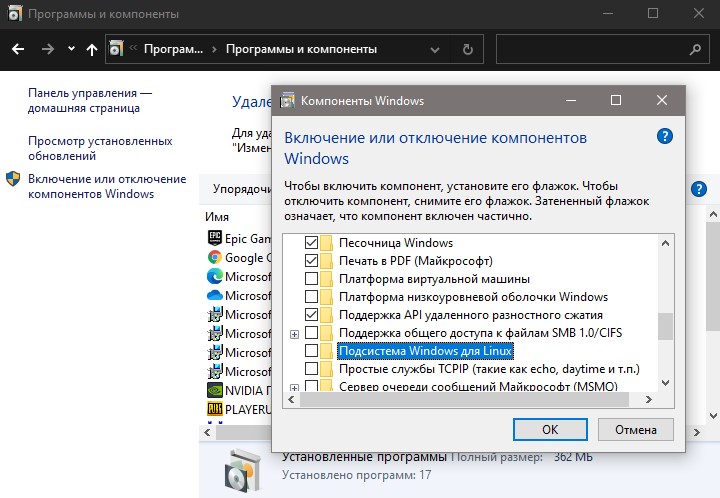720x498 pixels.
Task: Open 'Включение или отключение компонентов Windows' link
Action: pyautogui.click(x=107, y=186)
